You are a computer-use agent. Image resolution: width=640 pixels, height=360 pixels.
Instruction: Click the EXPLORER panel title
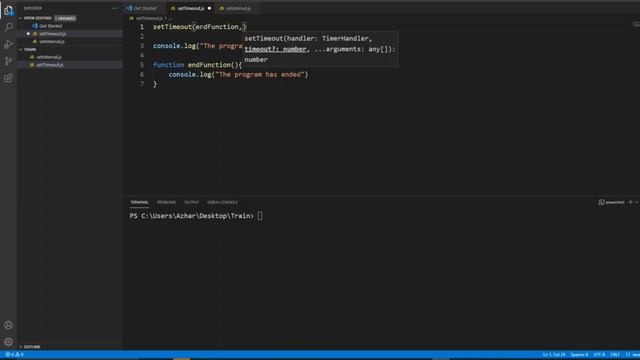(33, 8)
